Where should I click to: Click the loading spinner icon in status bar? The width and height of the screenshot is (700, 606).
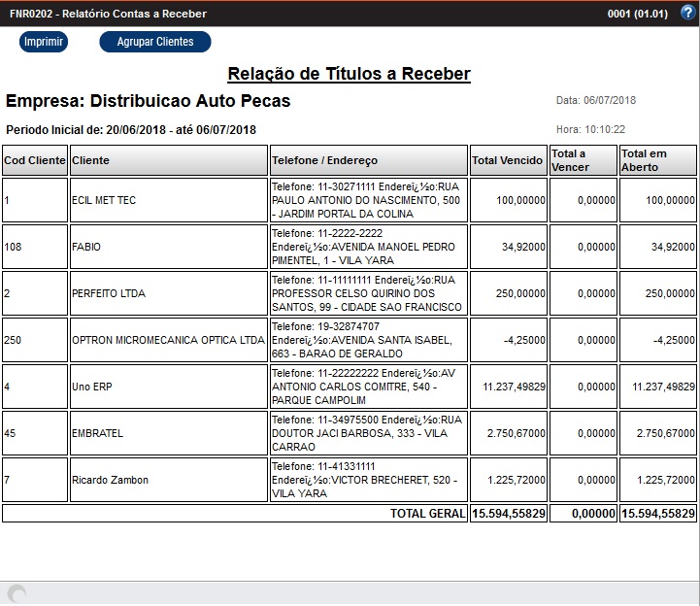(x=16, y=592)
